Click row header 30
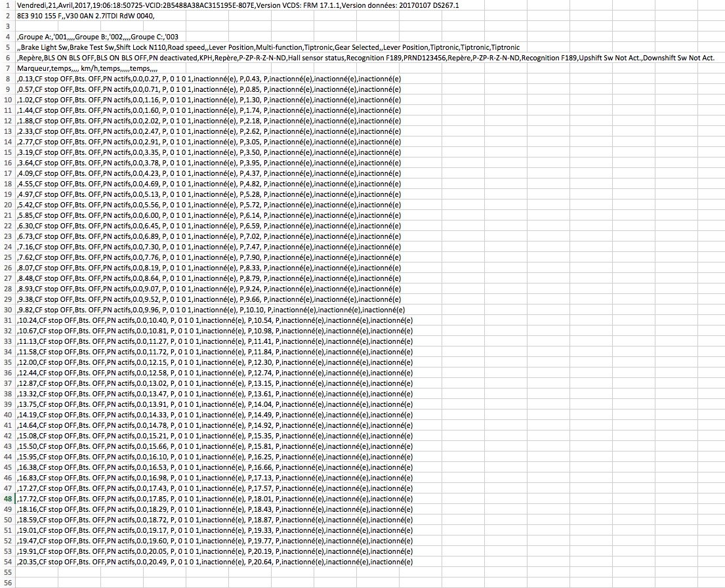 coord(7,310)
